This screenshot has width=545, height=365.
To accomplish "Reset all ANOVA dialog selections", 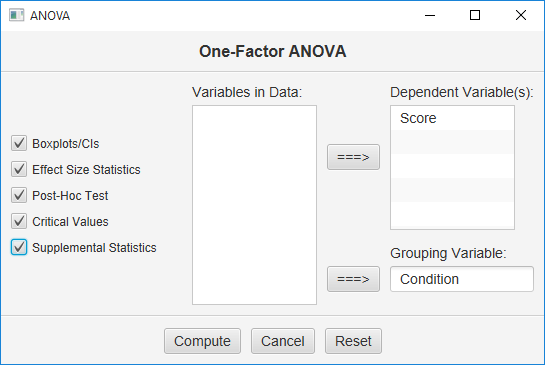I will click(x=353, y=341).
